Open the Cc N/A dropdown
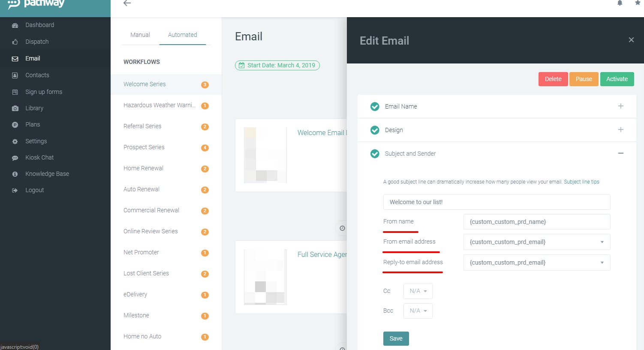 [418, 291]
